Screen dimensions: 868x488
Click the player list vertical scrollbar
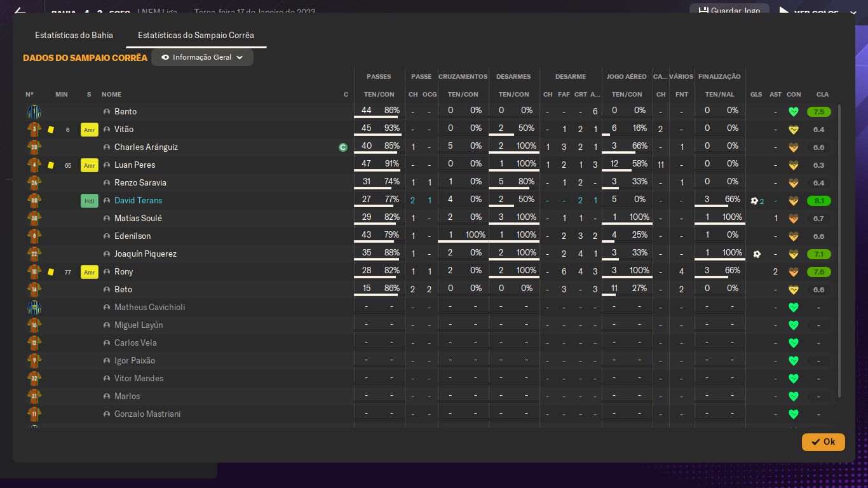pos(840,251)
